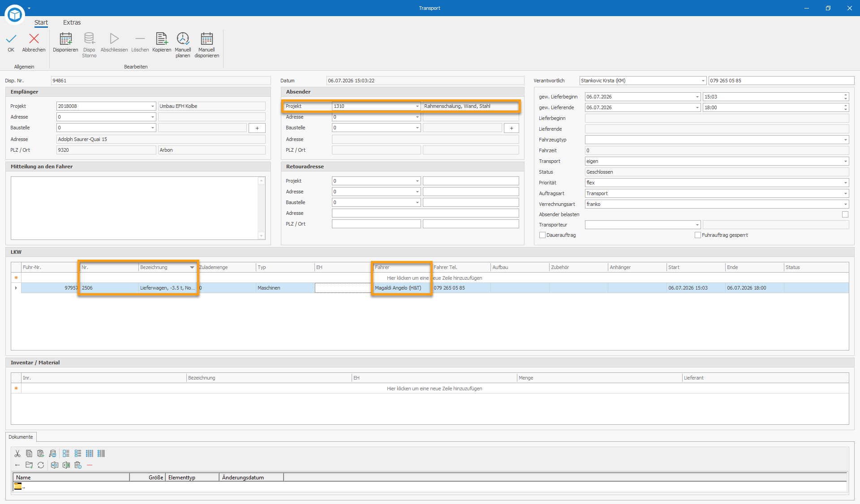Click the back arrow in Dokumente toolbar

[17, 465]
